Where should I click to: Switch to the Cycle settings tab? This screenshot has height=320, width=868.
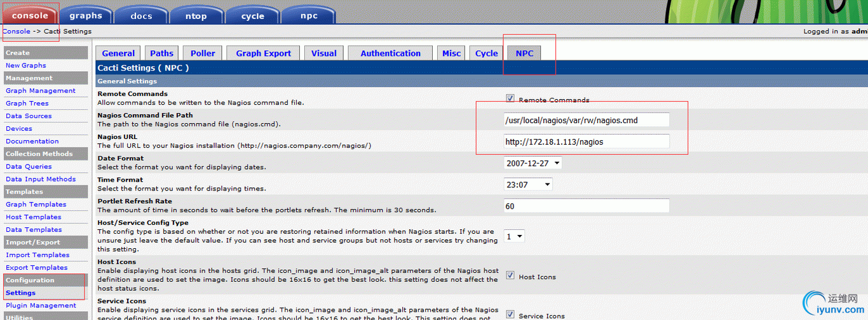point(486,53)
